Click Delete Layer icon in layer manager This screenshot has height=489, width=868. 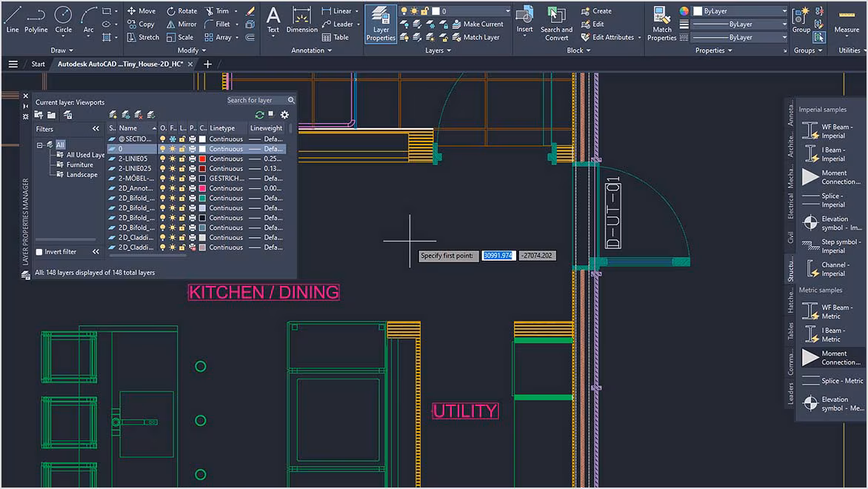[x=138, y=115]
